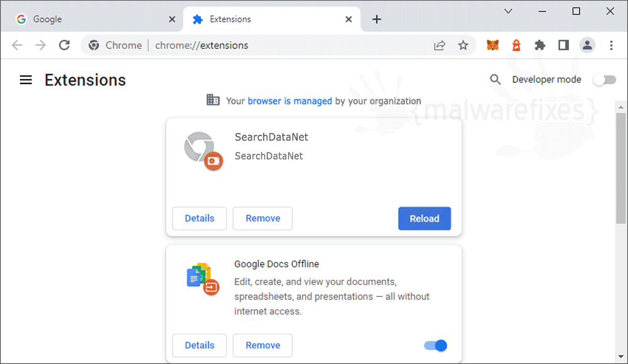This screenshot has width=628, height=364.
Task: Click the share this page icon
Action: pos(440,45)
